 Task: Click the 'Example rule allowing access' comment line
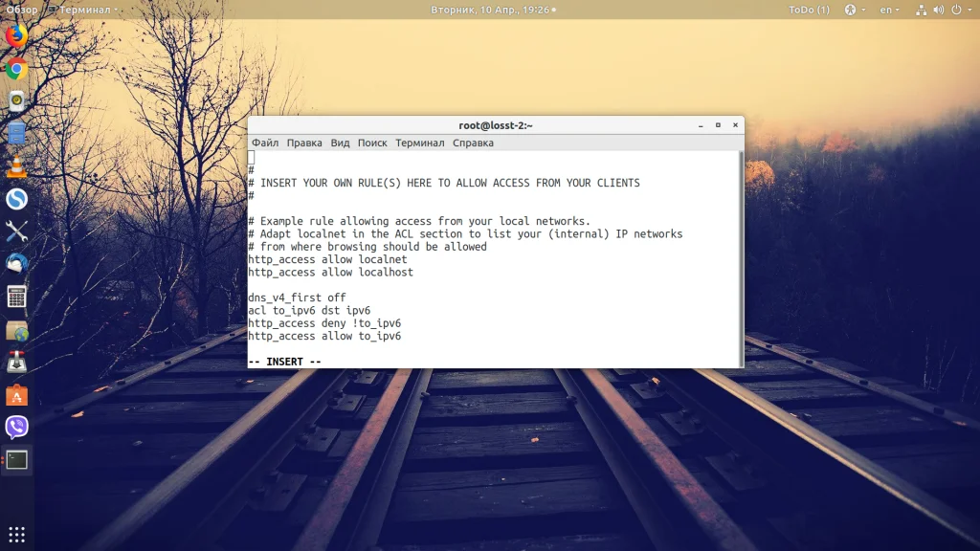[x=419, y=221]
